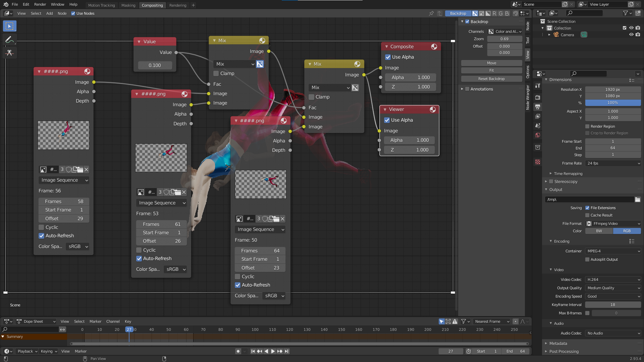Click the output path folder browse icon
The width and height of the screenshot is (644, 362).
pos(637,199)
